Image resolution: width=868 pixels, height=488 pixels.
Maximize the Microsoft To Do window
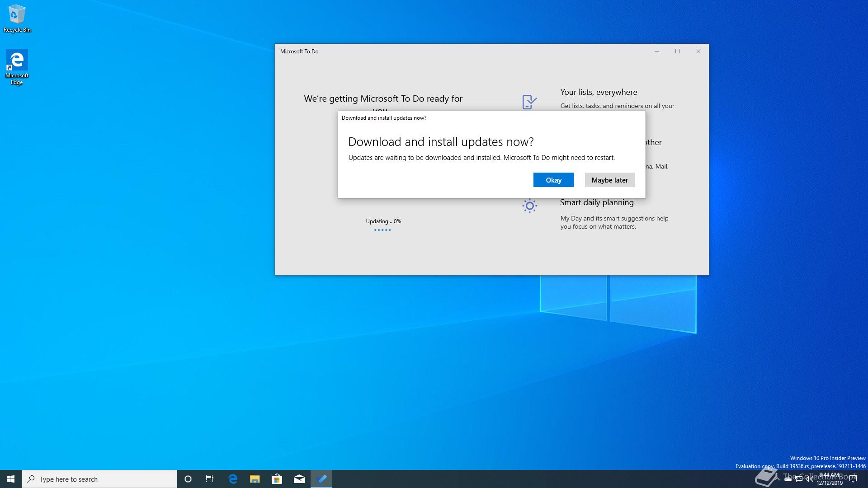point(678,51)
